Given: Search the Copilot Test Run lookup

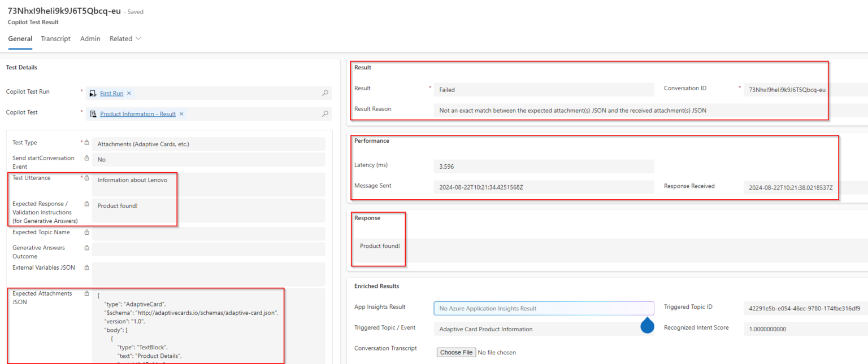Looking at the screenshot, I should pos(325,93).
